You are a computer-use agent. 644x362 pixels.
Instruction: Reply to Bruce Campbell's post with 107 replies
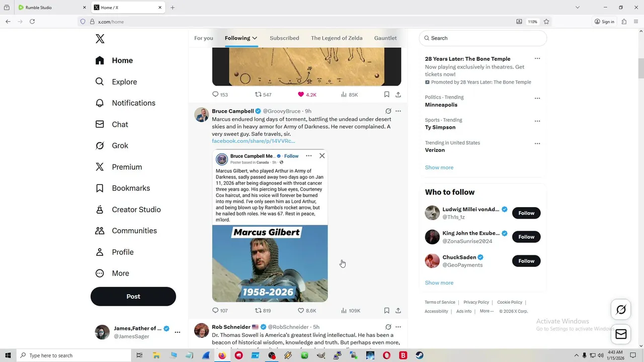220,311
